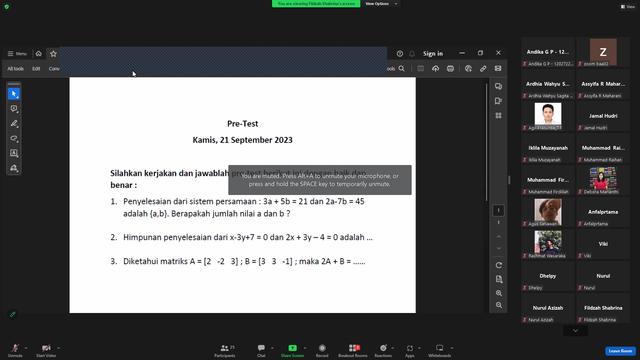Click the green annotate pencil icon

(13, 314)
